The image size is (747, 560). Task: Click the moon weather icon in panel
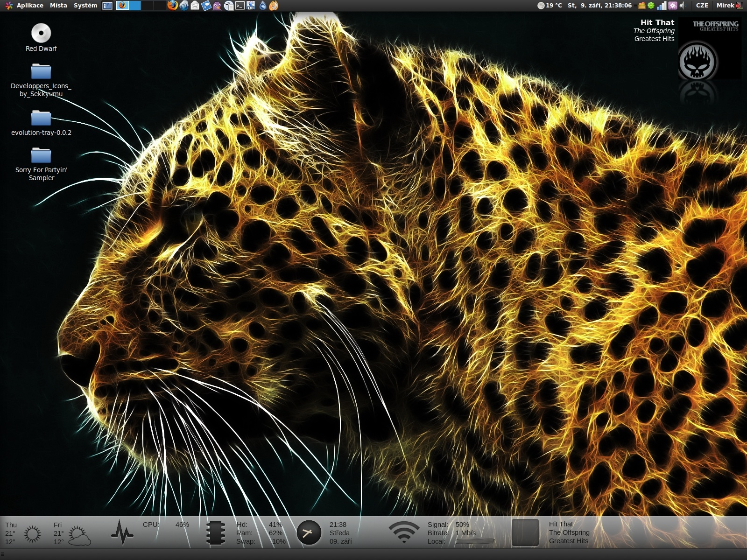[541, 6]
